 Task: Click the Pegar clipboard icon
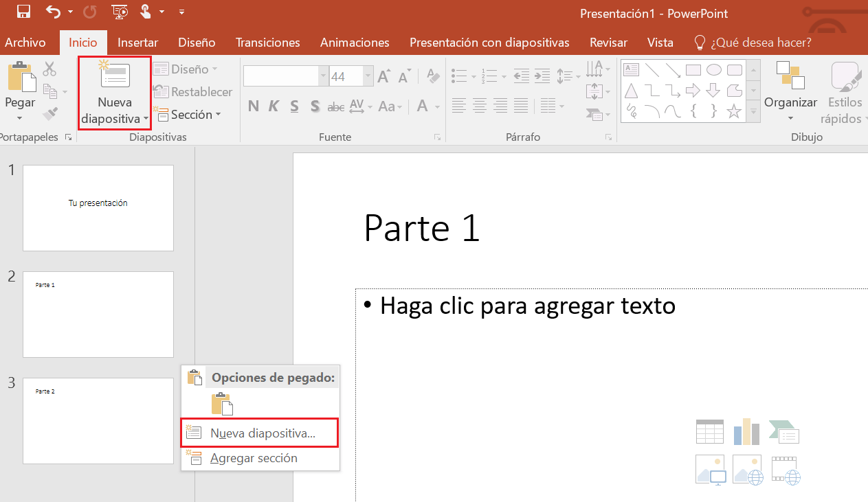21,76
